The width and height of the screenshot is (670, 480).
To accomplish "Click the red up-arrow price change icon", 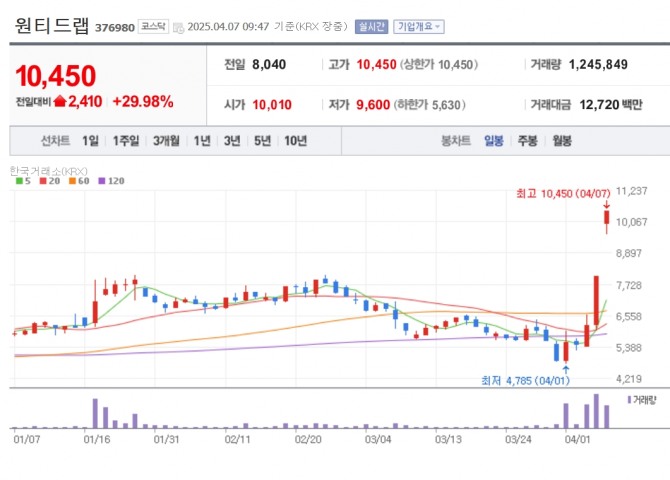I will [x=60, y=101].
